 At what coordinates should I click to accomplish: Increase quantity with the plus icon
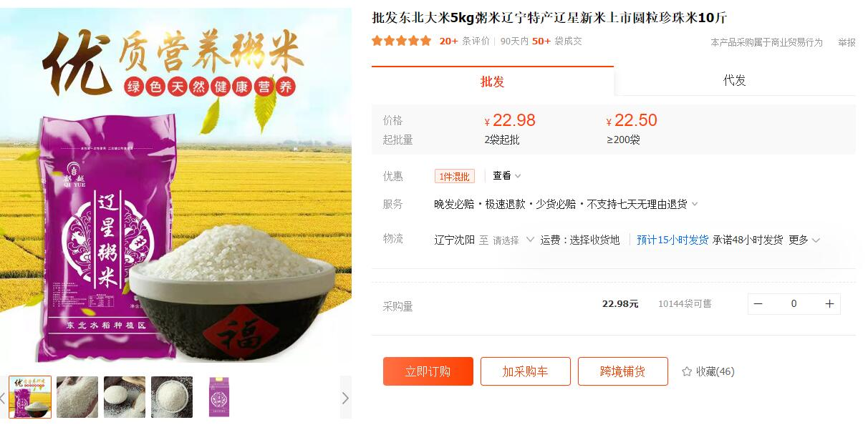829,304
